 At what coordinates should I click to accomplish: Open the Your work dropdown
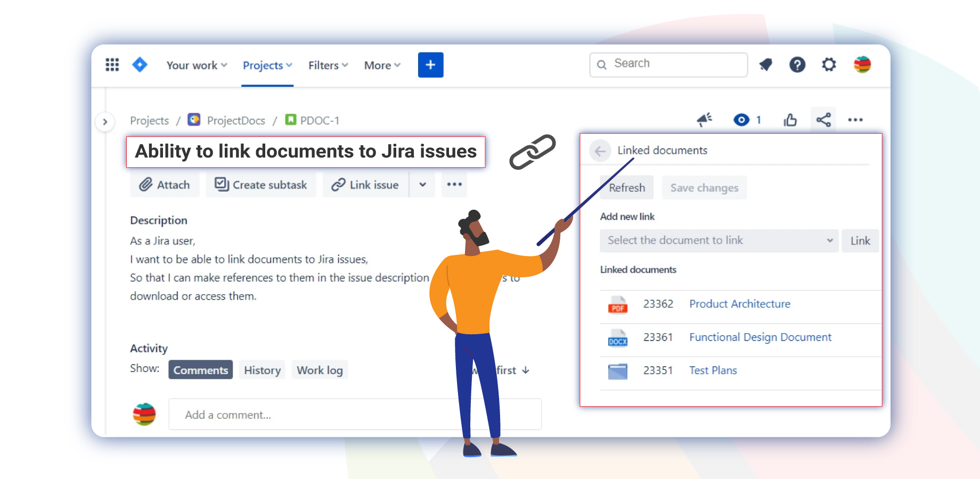197,65
